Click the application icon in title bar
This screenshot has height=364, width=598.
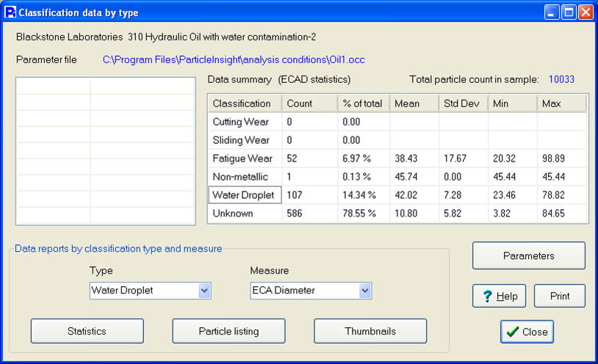coord(10,12)
